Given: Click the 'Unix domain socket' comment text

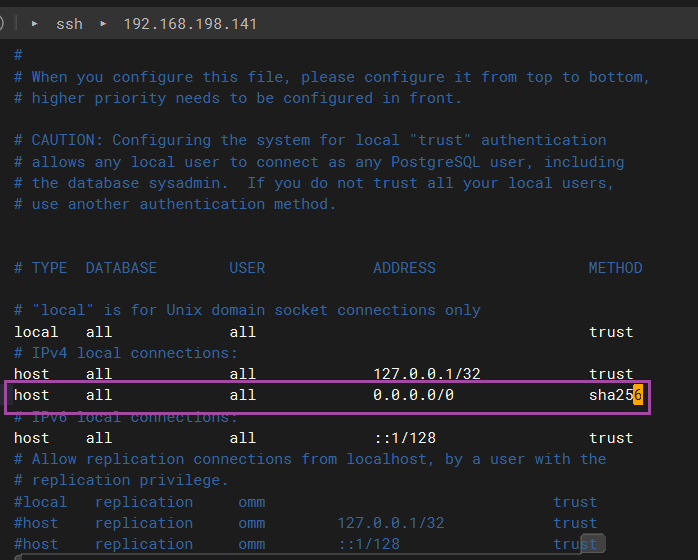Looking at the screenshot, I should tap(247, 310).
